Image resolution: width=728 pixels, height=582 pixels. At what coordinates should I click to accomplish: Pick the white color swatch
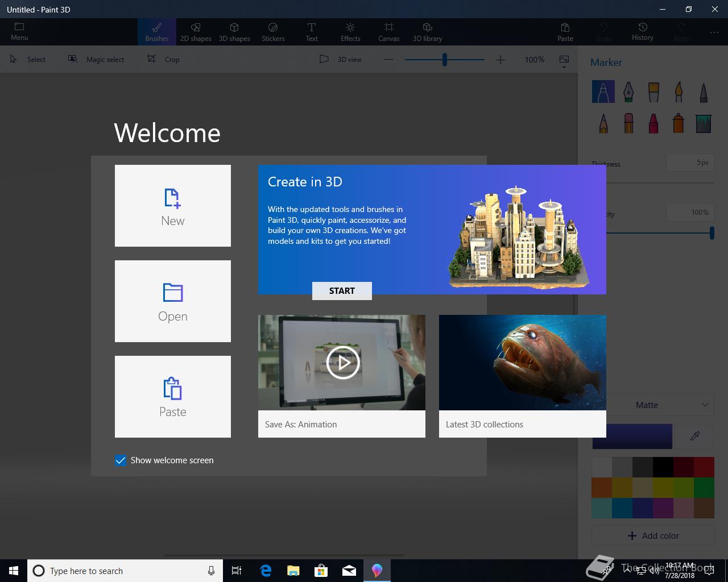coord(602,467)
